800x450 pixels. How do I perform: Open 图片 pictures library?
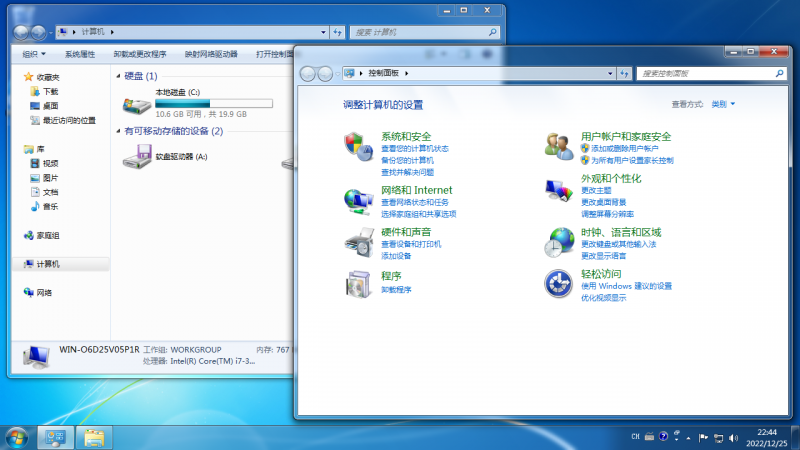click(44, 178)
